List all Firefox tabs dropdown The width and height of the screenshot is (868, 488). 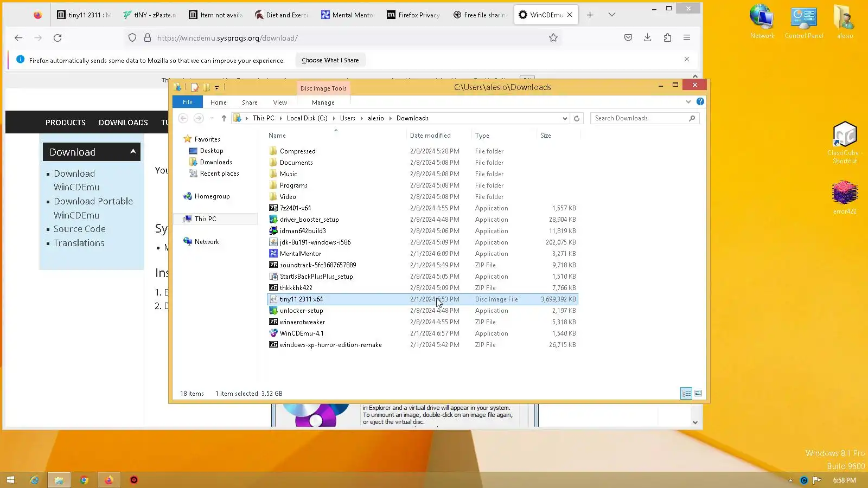tap(612, 15)
